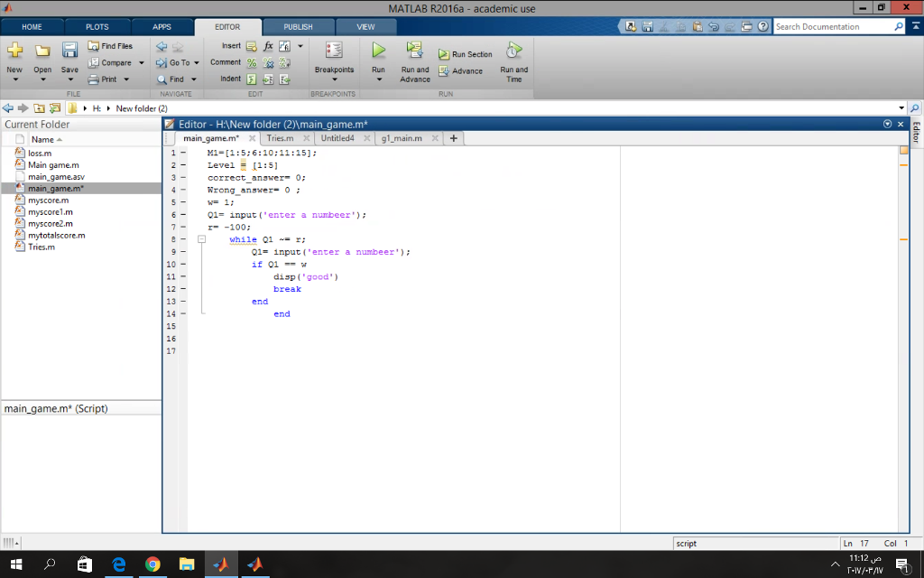
Task: Click Search Documentation field
Action: coord(833,26)
